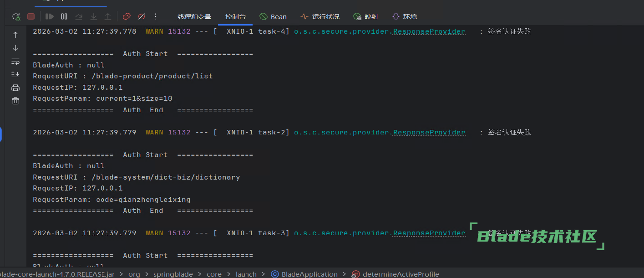644x278 pixels.
Task: Clear console with the trash icon
Action: [x=15, y=101]
